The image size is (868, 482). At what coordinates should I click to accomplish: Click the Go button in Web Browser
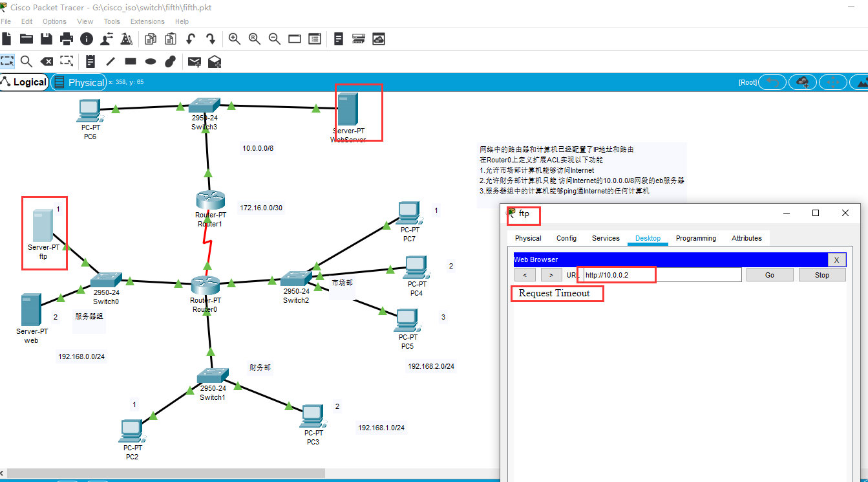click(x=770, y=275)
